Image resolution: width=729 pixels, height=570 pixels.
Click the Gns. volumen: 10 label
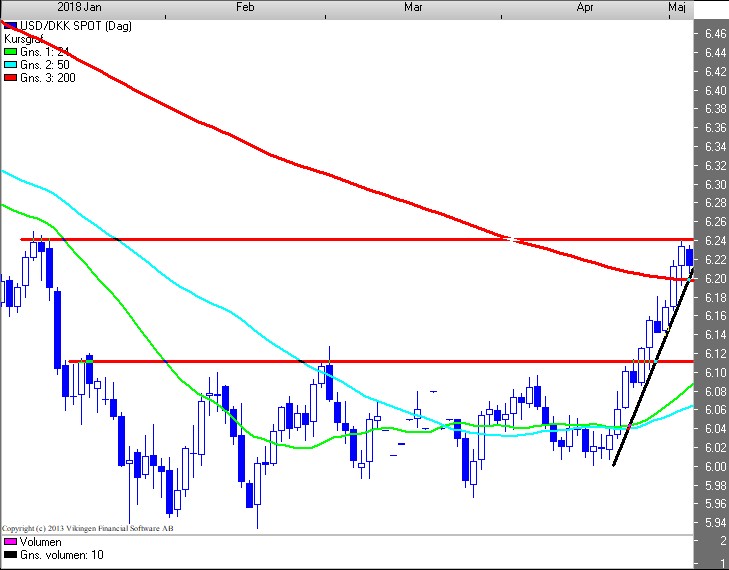click(61, 555)
